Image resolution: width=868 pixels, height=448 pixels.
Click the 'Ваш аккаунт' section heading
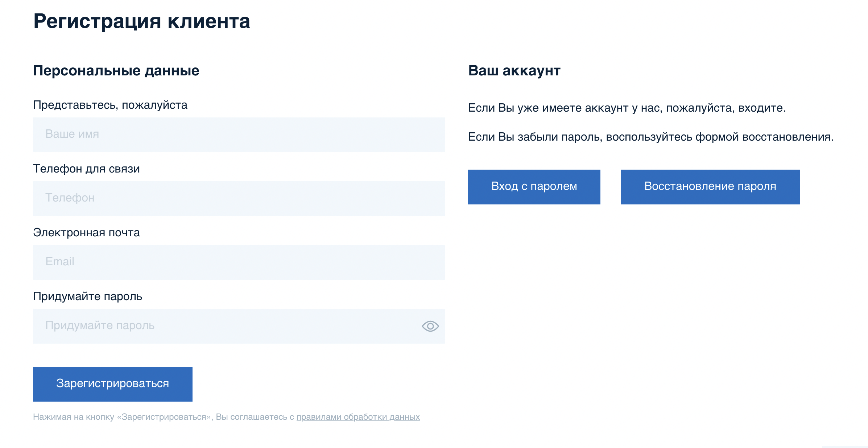click(x=514, y=71)
